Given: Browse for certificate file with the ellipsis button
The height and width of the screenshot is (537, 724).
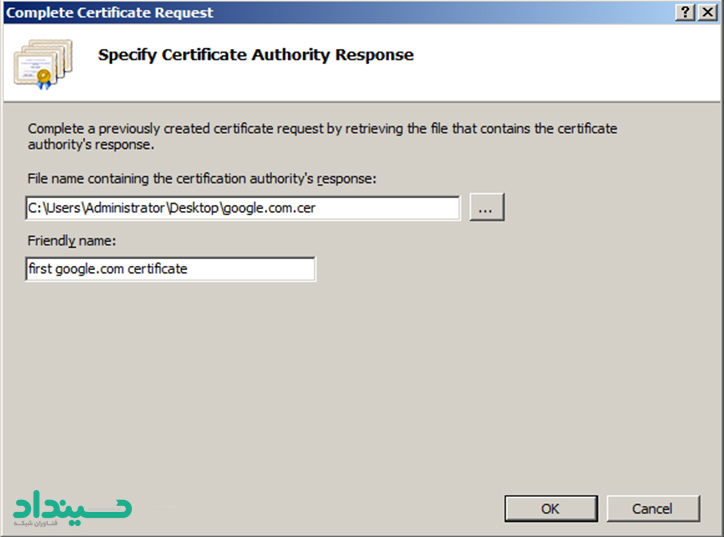Looking at the screenshot, I should point(487,207).
